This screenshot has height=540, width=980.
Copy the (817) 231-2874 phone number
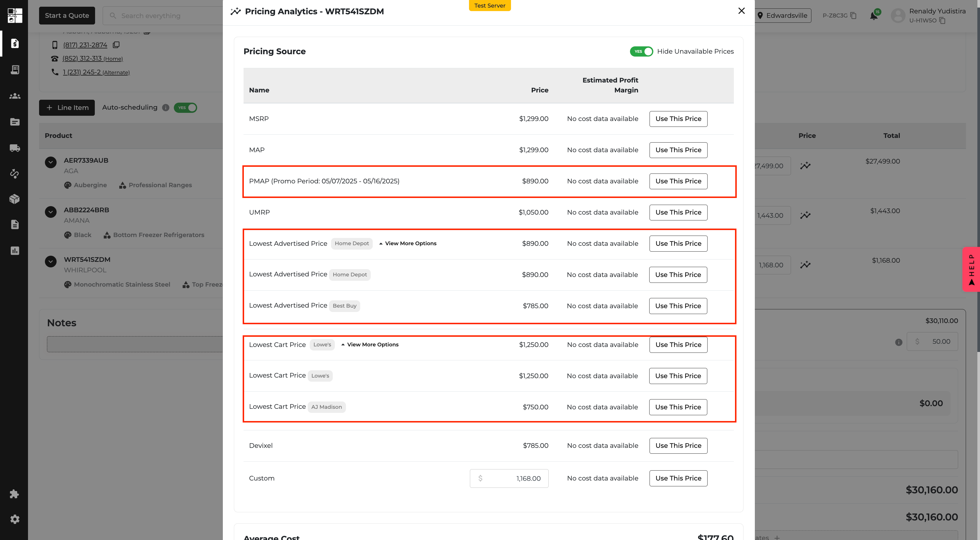tap(116, 45)
